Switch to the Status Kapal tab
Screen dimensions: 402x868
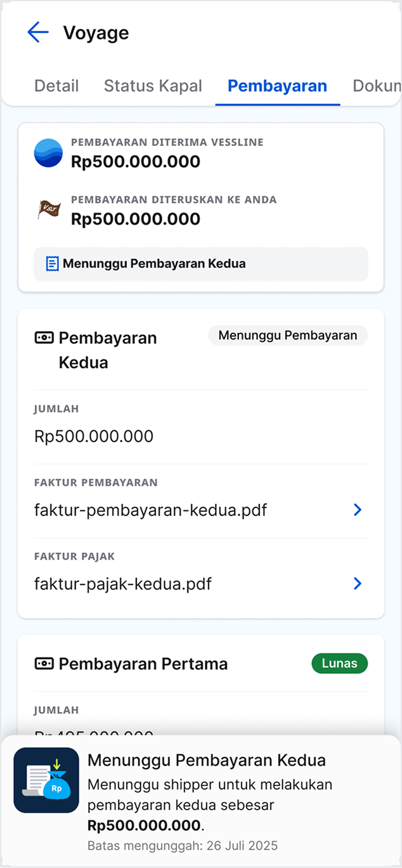(x=153, y=86)
